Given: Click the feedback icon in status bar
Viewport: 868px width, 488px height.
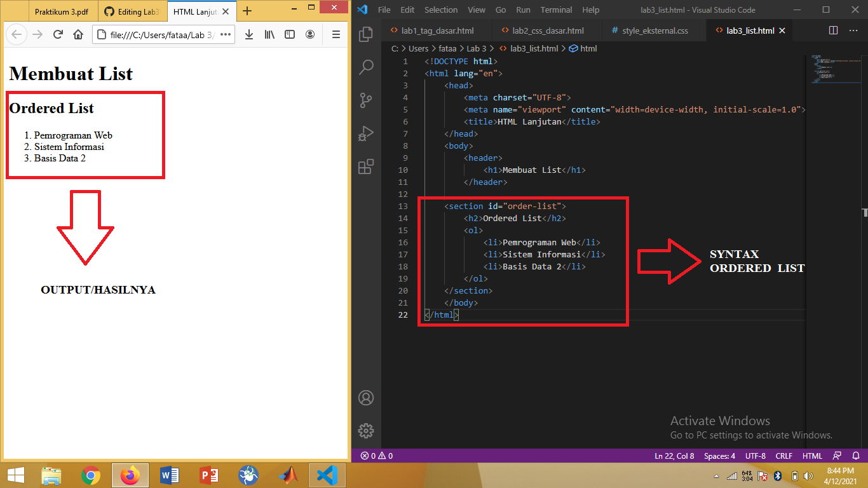Looking at the screenshot, I should pyautogui.click(x=837, y=456).
